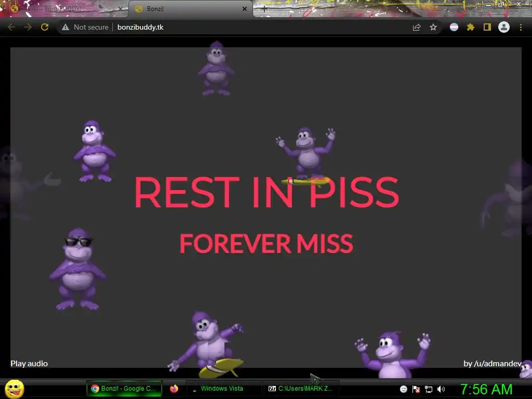Switch to the 7-Zip C:\Users\MARK taskbar window
This screenshot has width=532, height=399.
(301, 389)
